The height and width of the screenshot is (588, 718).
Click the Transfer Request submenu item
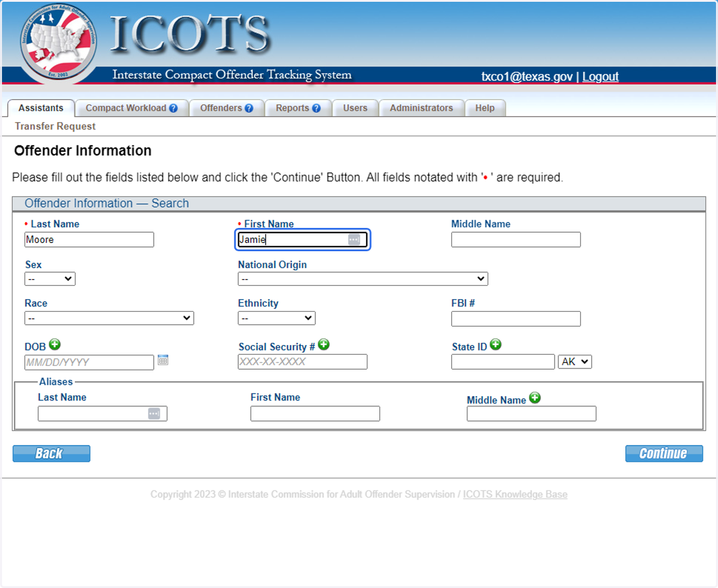point(55,126)
